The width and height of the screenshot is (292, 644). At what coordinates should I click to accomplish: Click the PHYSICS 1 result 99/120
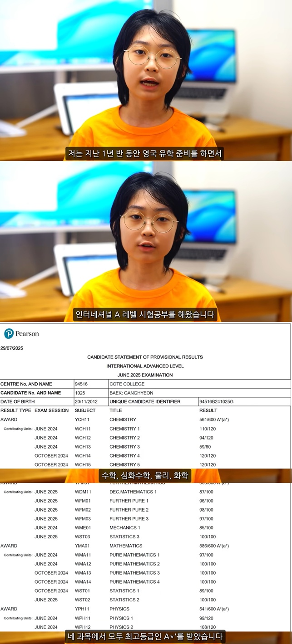point(206,618)
